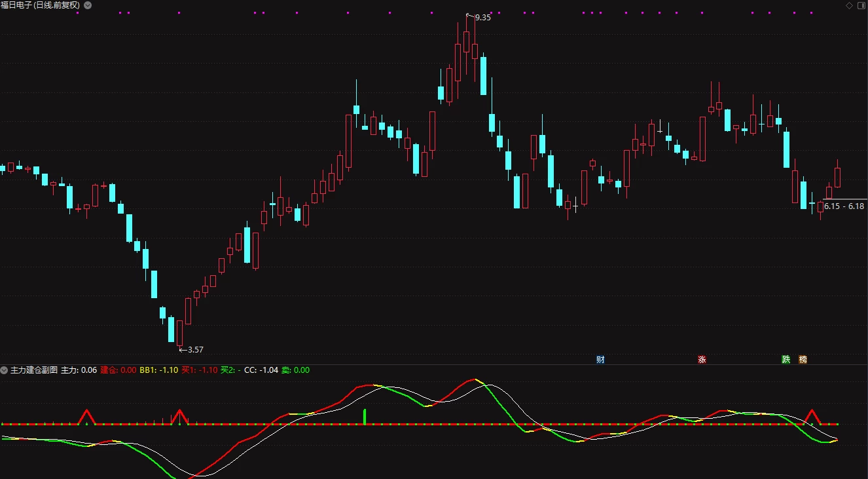This screenshot has width=868, height=479.
Task: Select the 买2: - indicator value
Action: (231, 370)
